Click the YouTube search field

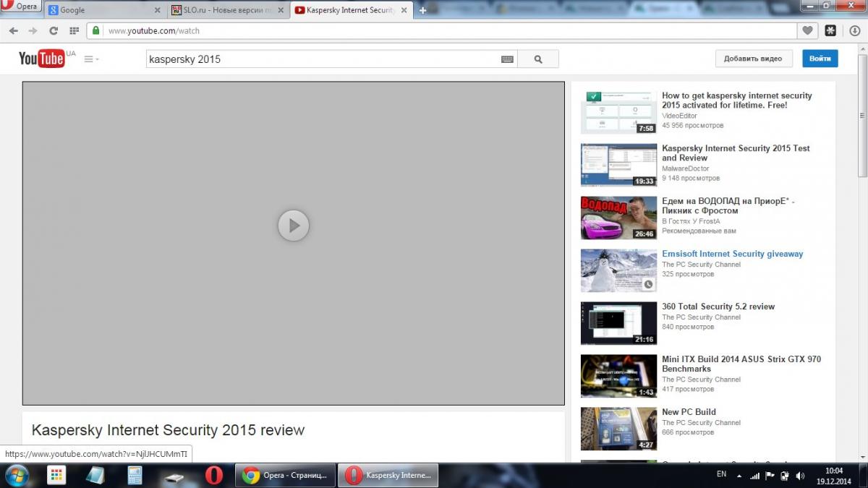322,59
